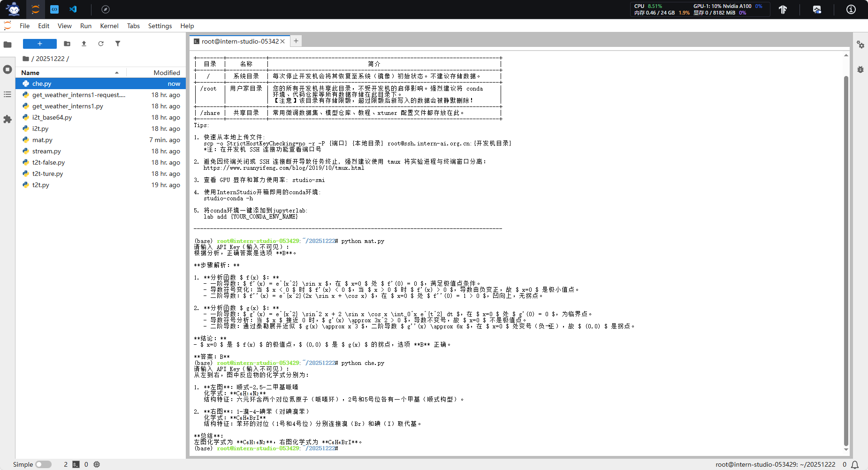The height and width of the screenshot is (470, 868).
Task: Add a new tab with plus button
Action: [x=296, y=41]
